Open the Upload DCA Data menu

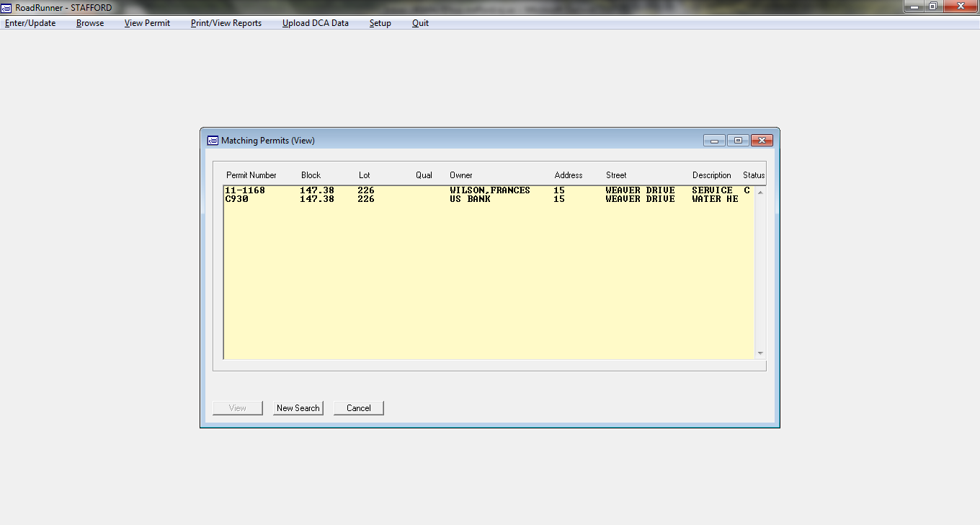(x=316, y=23)
